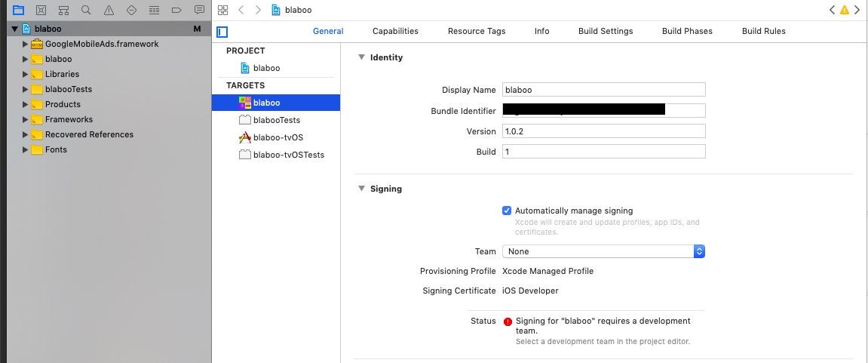
Task: Click the Bundle Identifier field
Action: (603, 110)
